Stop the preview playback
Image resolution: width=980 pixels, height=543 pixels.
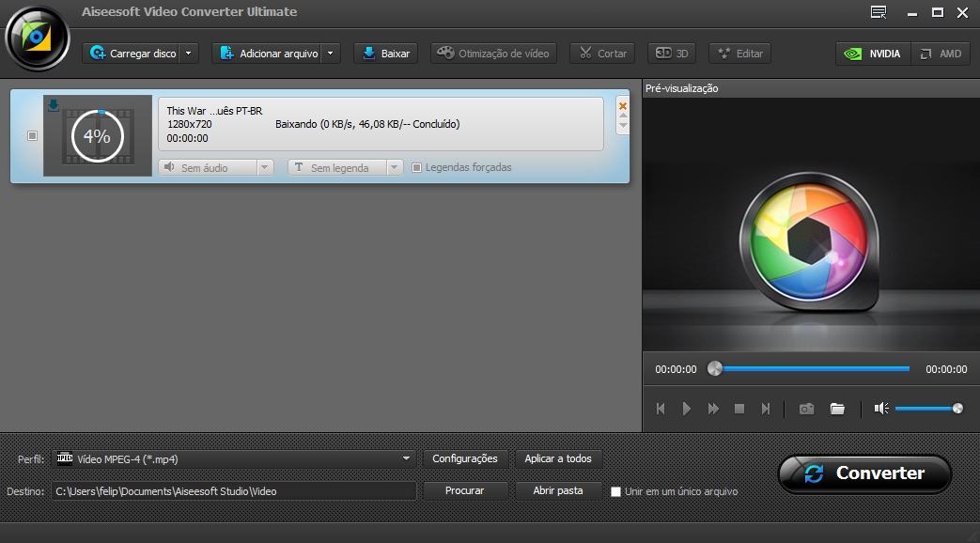pos(739,409)
